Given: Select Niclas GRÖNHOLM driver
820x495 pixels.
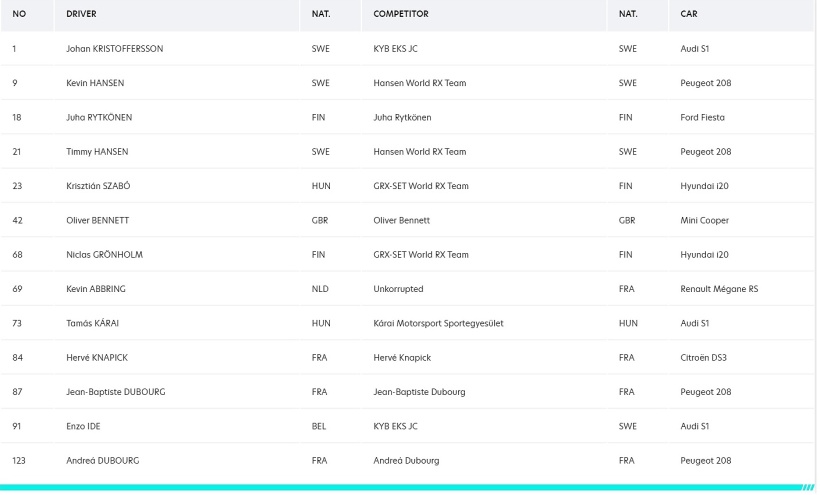Looking at the screenshot, I should coord(104,255).
